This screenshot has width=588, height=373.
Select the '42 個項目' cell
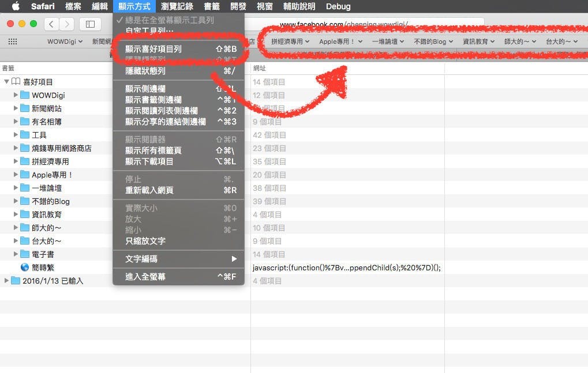point(269,135)
